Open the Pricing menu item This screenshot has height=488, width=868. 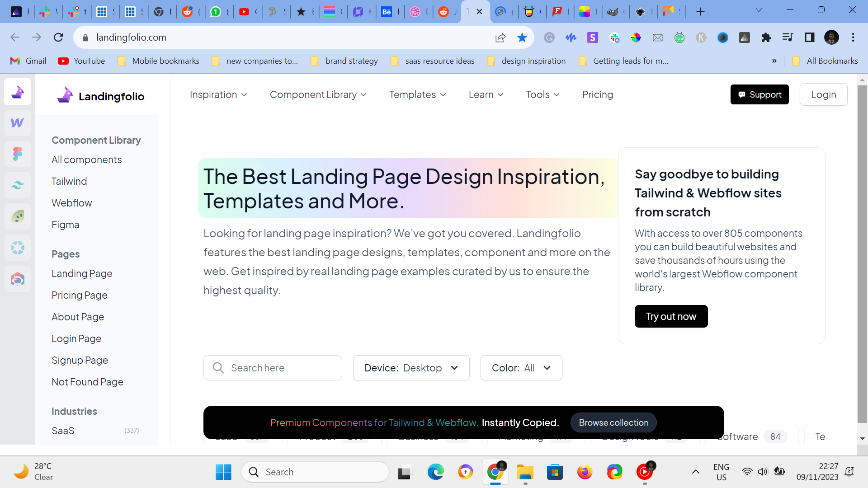(597, 95)
